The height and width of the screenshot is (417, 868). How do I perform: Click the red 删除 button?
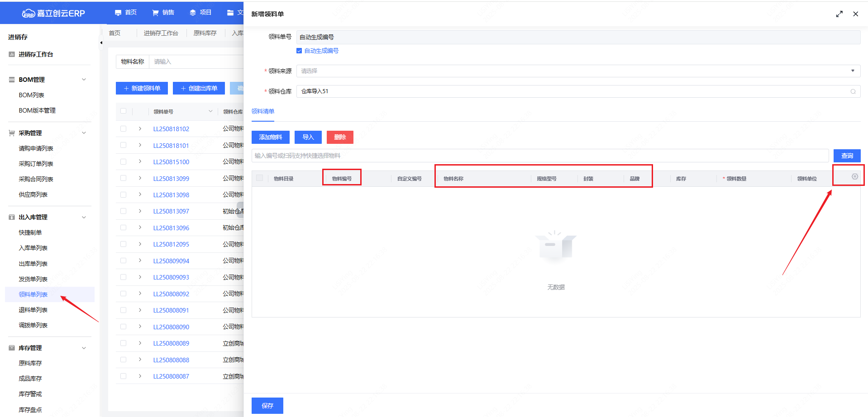click(x=339, y=137)
